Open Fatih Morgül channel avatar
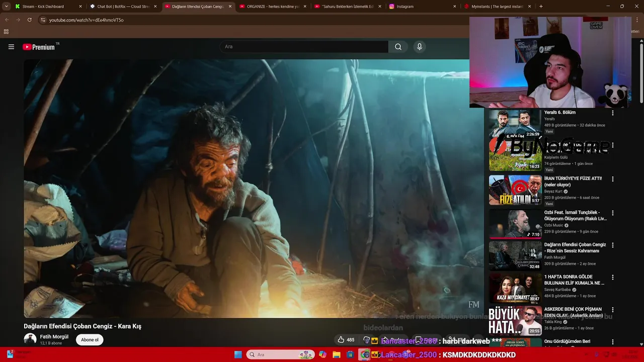644x362 pixels. [x=30, y=339]
